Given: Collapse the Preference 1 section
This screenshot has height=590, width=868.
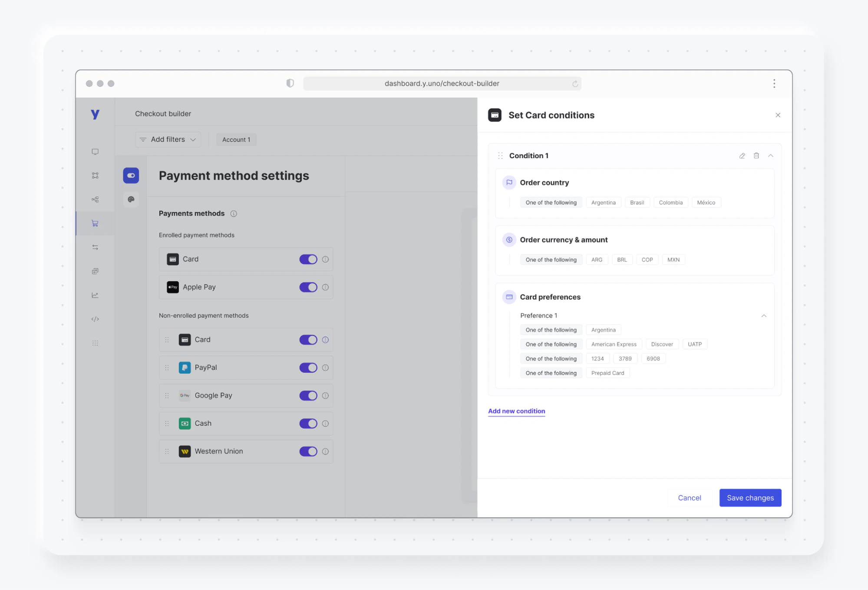Looking at the screenshot, I should (764, 316).
